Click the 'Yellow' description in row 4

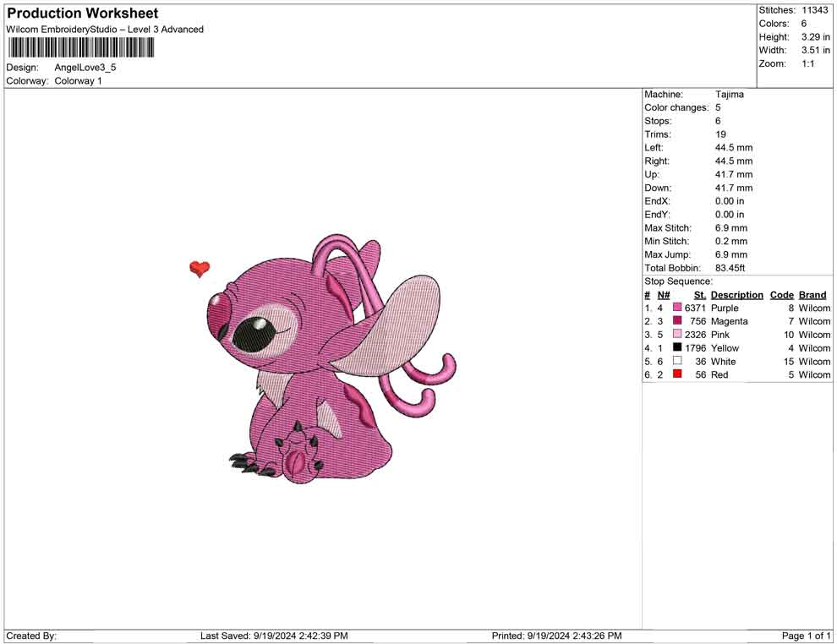pyautogui.click(x=725, y=348)
